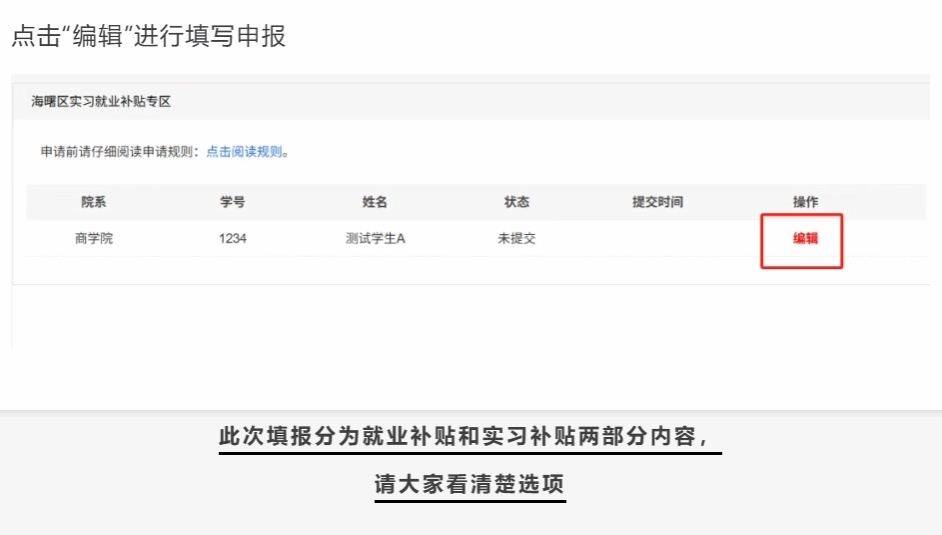This screenshot has height=535, width=942.
Task: Click the gray band above the panel title
Action: tap(470, 78)
